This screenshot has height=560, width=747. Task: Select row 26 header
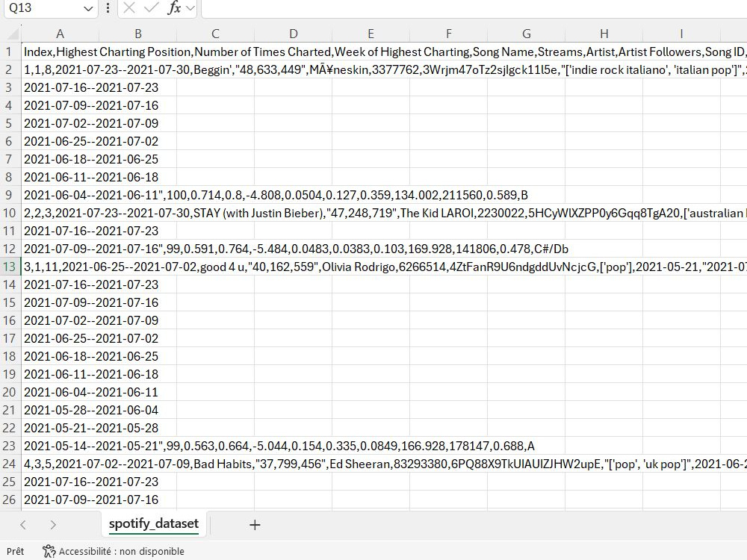[10, 500]
